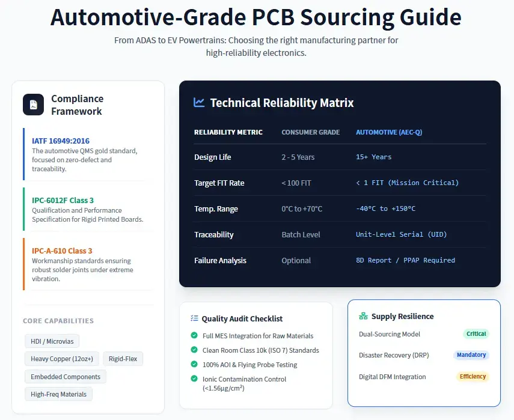
Task: Click the Automotive (AEC-Q) column header
Action: coord(389,132)
